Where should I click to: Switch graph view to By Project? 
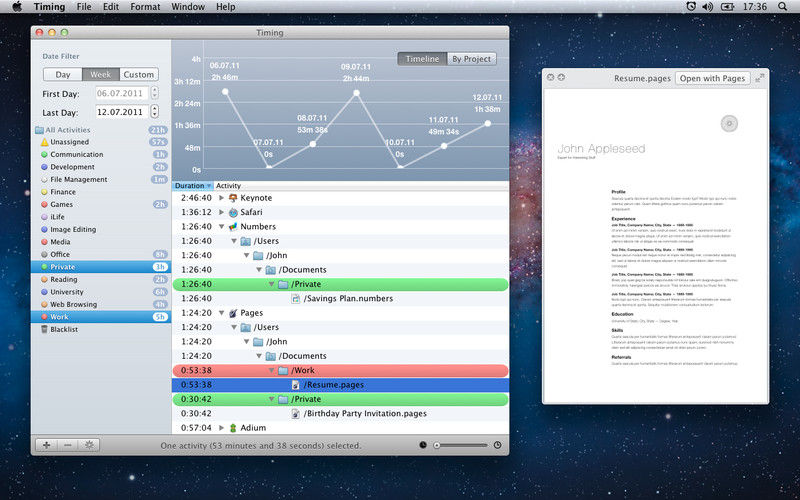pyautogui.click(x=470, y=59)
